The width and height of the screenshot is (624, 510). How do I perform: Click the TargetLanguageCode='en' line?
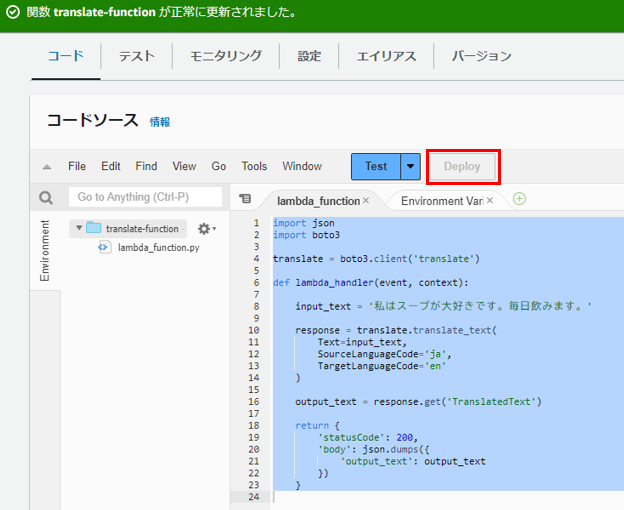click(382, 366)
